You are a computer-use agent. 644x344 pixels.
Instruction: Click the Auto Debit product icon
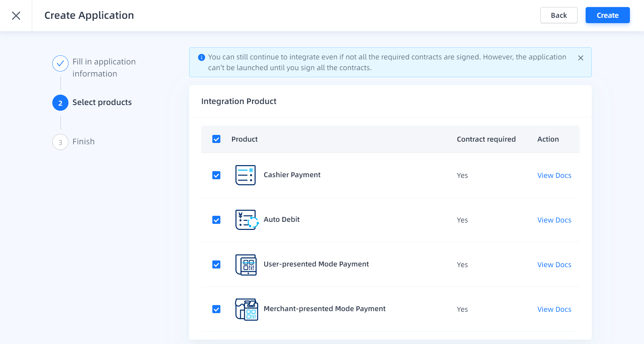(247, 220)
